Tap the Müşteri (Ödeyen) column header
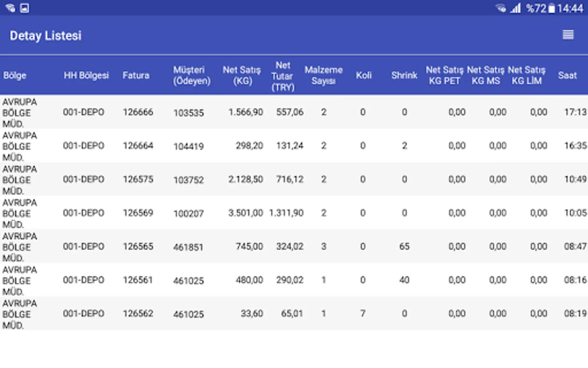 pyautogui.click(x=192, y=75)
